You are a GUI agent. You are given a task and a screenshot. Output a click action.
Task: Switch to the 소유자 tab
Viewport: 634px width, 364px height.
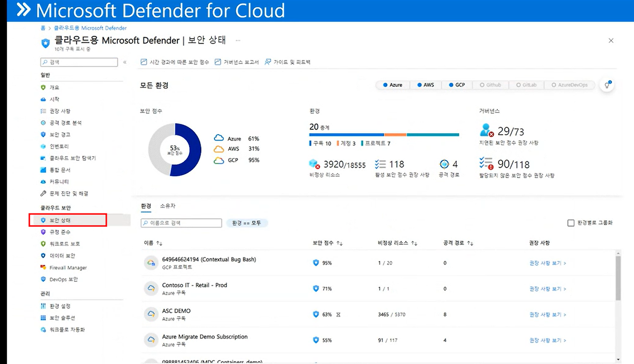point(167,206)
